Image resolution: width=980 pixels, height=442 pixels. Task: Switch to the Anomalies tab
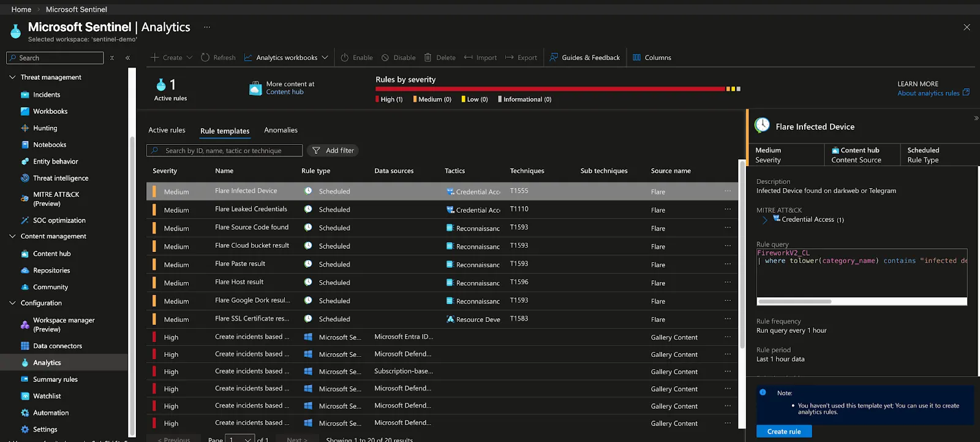coord(281,130)
